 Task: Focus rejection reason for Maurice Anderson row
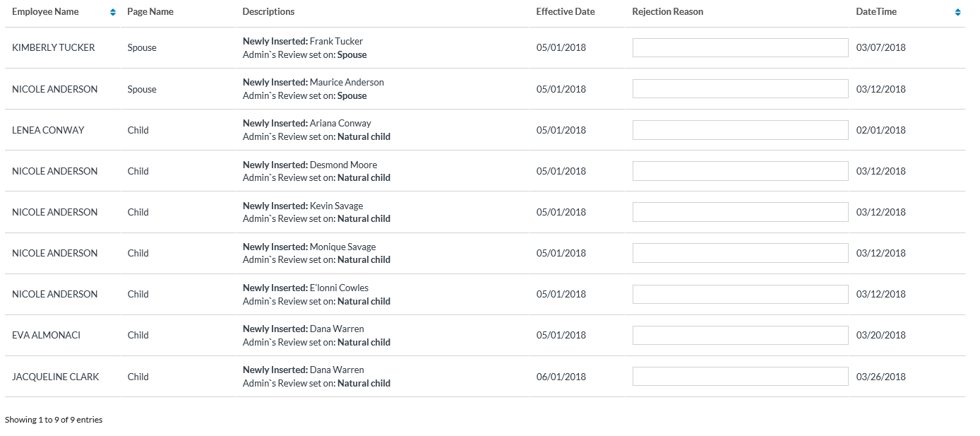740,89
